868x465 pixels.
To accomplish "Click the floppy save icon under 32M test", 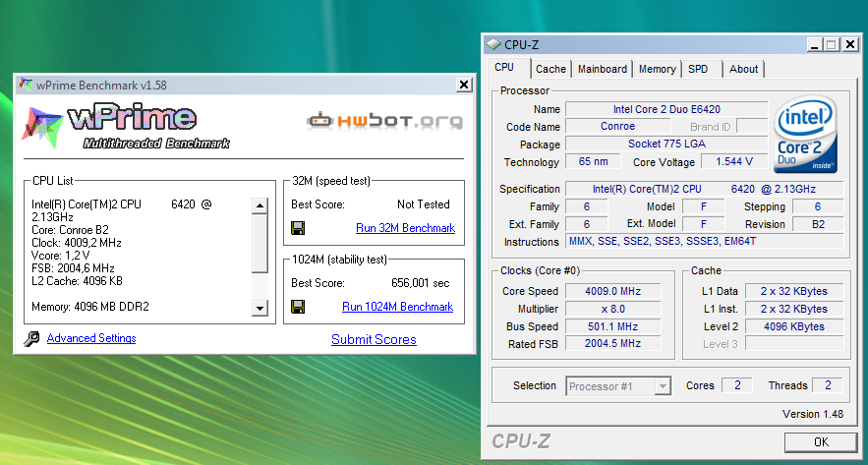I will click(x=298, y=228).
